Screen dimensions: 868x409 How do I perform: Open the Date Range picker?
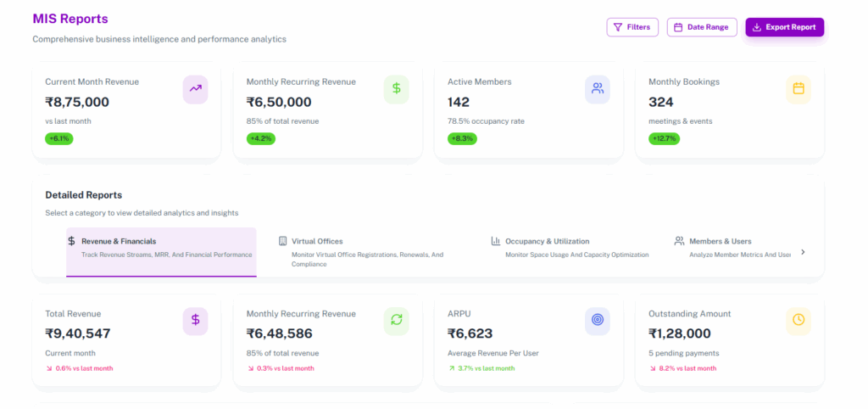(702, 27)
